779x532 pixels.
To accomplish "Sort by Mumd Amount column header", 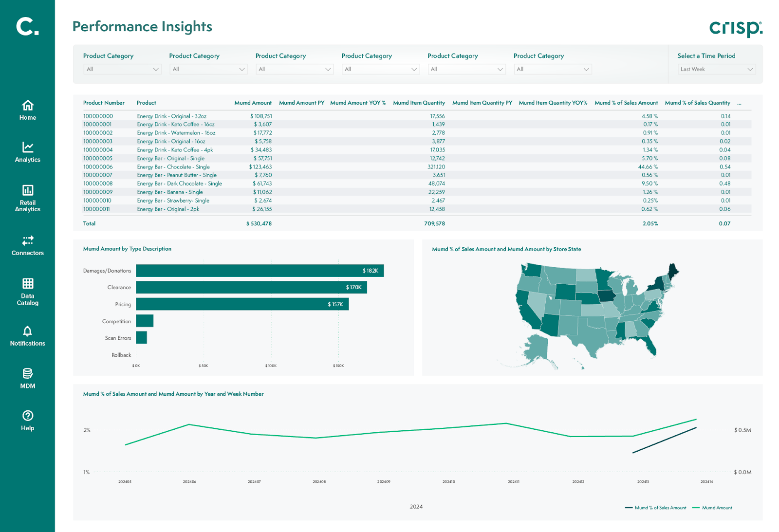I will tap(253, 103).
